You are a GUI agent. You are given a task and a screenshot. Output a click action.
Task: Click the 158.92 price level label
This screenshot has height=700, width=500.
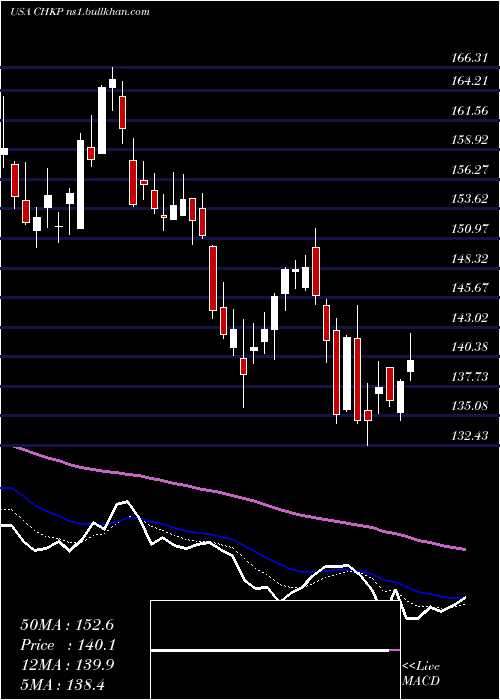click(469, 140)
